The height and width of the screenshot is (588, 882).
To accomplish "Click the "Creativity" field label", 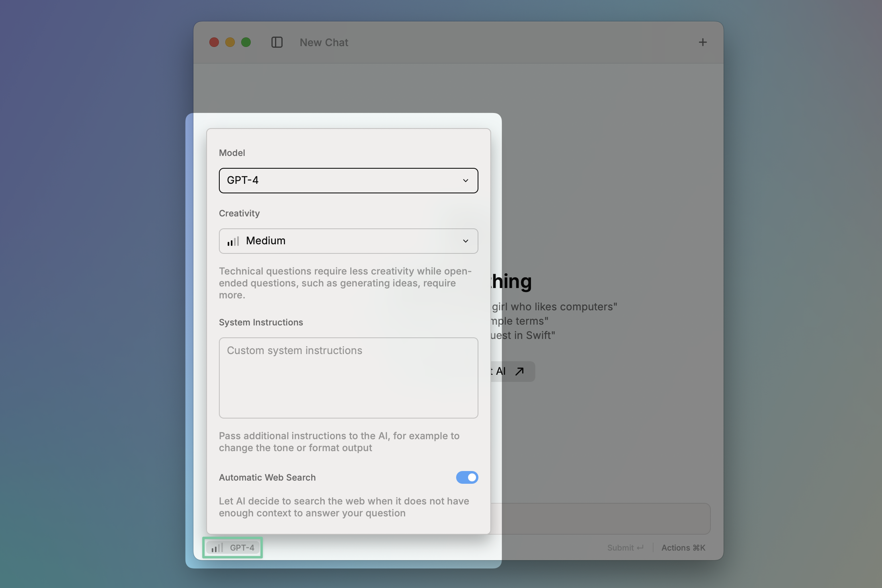I will [239, 213].
